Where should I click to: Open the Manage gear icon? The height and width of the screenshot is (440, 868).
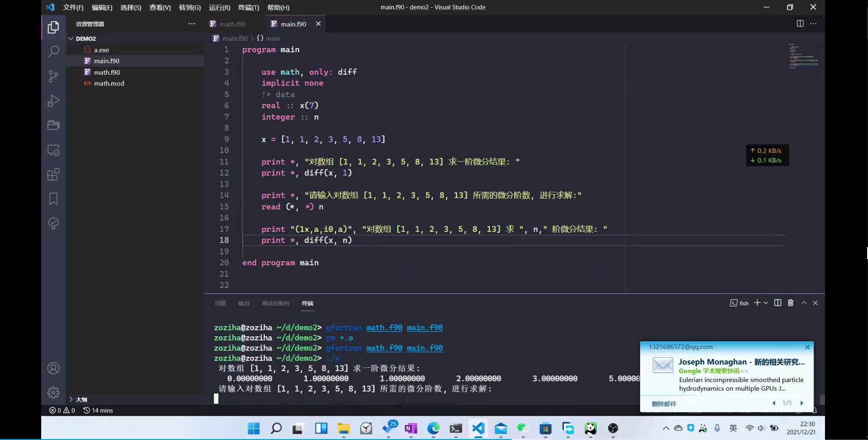53,392
